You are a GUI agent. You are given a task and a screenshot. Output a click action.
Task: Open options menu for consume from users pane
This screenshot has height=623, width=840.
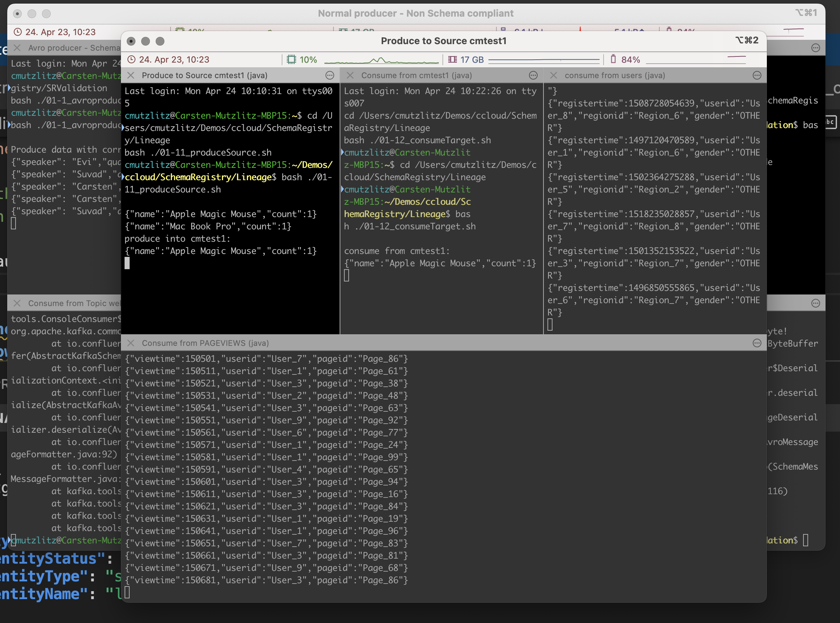point(757,75)
